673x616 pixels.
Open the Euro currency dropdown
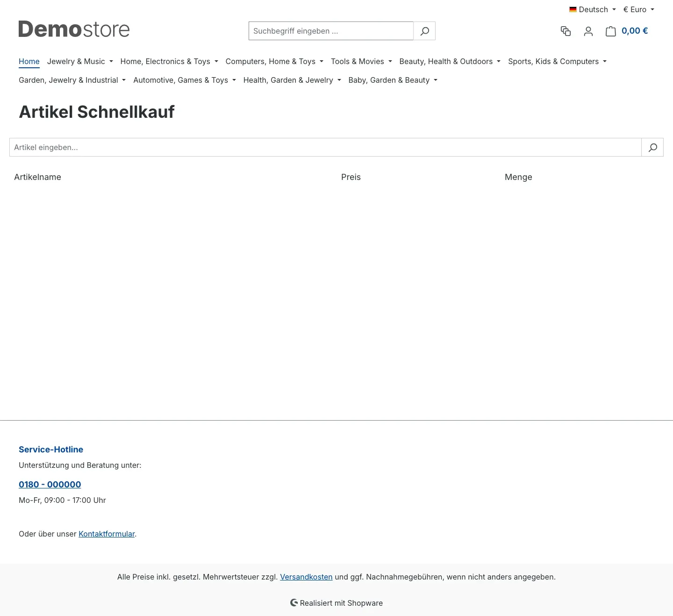point(638,9)
